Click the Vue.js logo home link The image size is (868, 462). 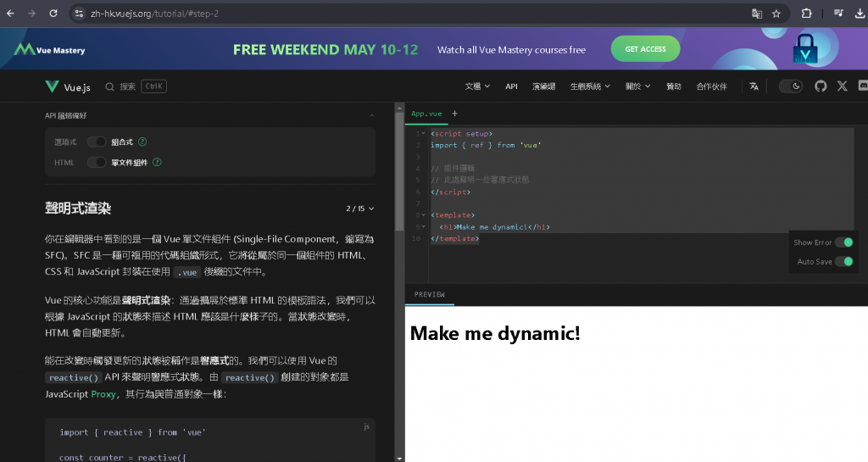(x=68, y=86)
